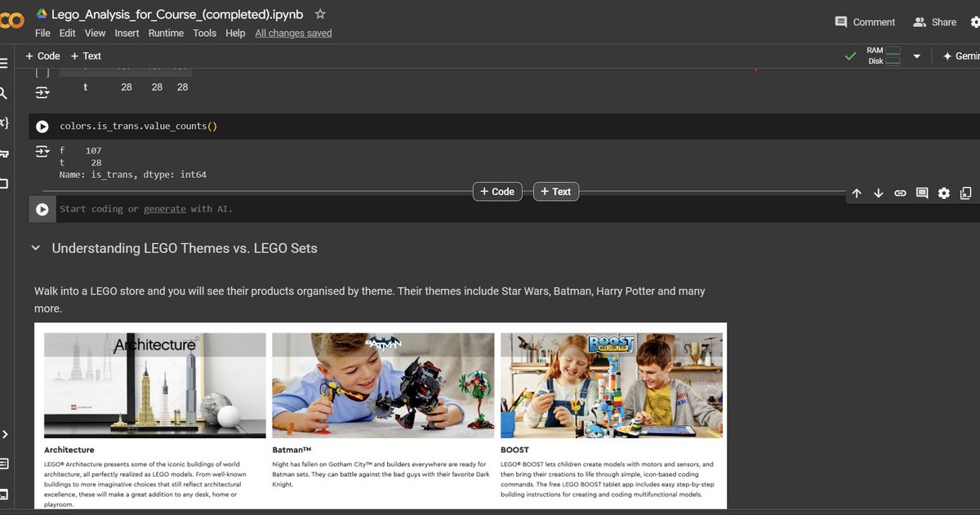This screenshot has height=515, width=980.
Task: Open the runtime connection dropdown arrow
Action: coord(916,56)
